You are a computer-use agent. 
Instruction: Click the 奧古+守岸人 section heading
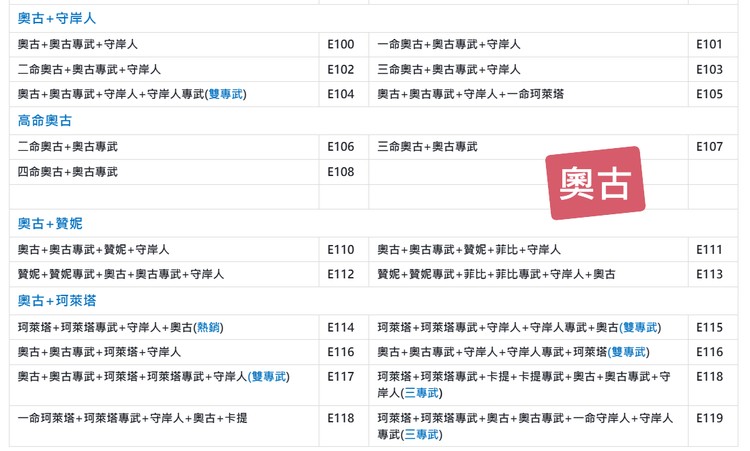click(57, 19)
